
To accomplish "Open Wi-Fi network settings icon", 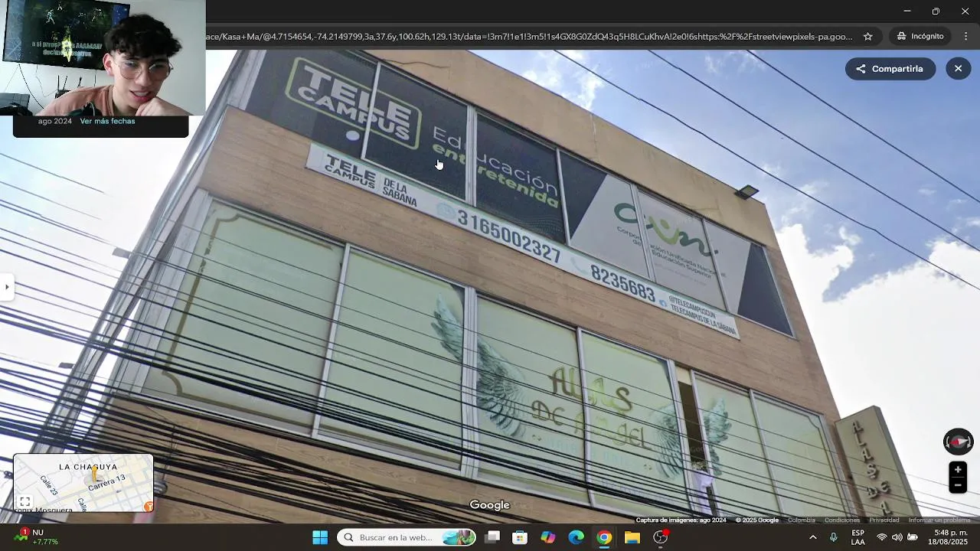I will [882, 537].
